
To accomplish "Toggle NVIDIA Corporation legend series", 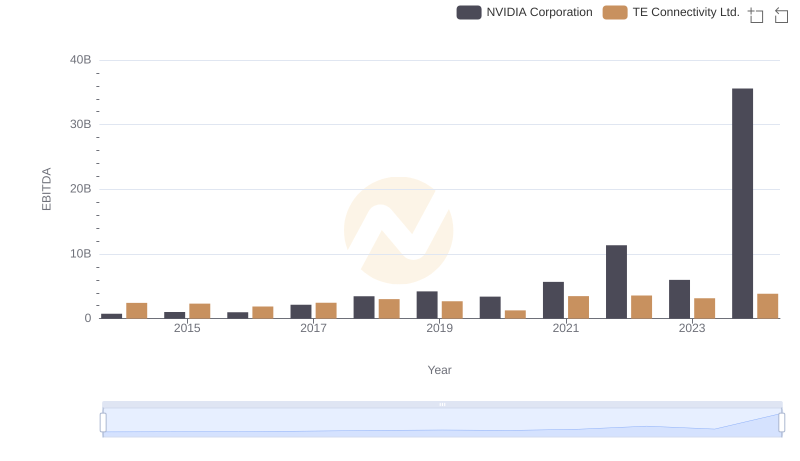I will click(524, 12).
